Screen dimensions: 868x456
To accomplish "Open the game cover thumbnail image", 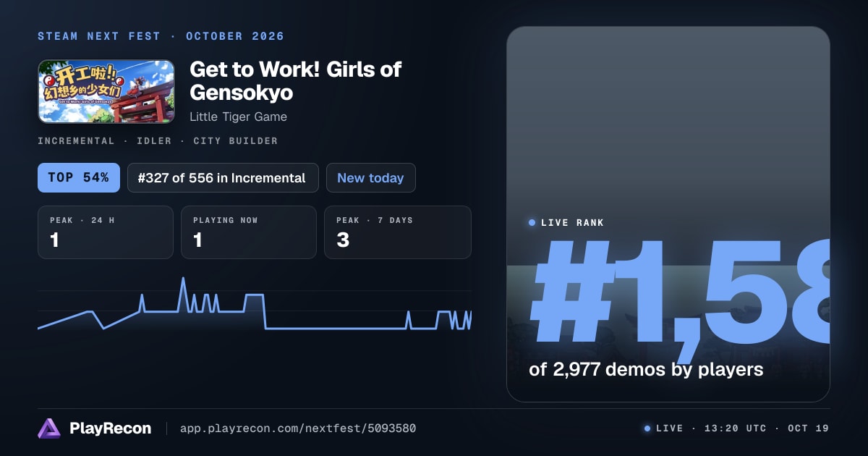I will pos(106,91).
